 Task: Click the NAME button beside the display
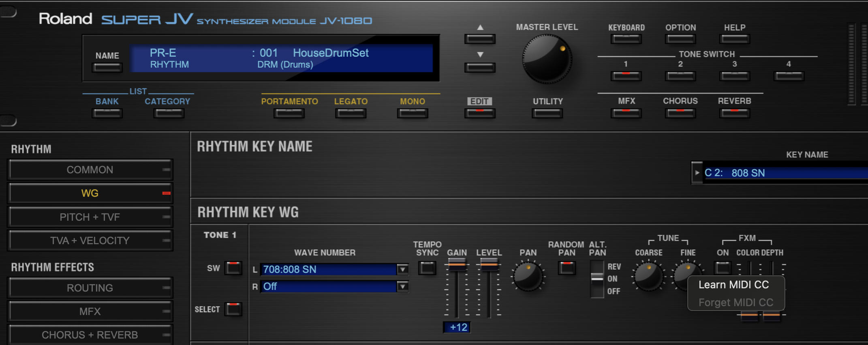tap(107, 68)
